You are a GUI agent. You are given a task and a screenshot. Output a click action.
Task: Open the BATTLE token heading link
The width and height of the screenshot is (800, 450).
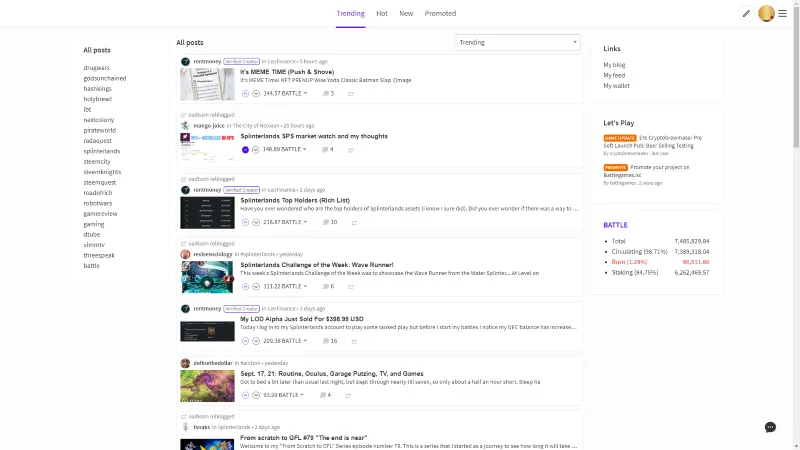point(615,225)
